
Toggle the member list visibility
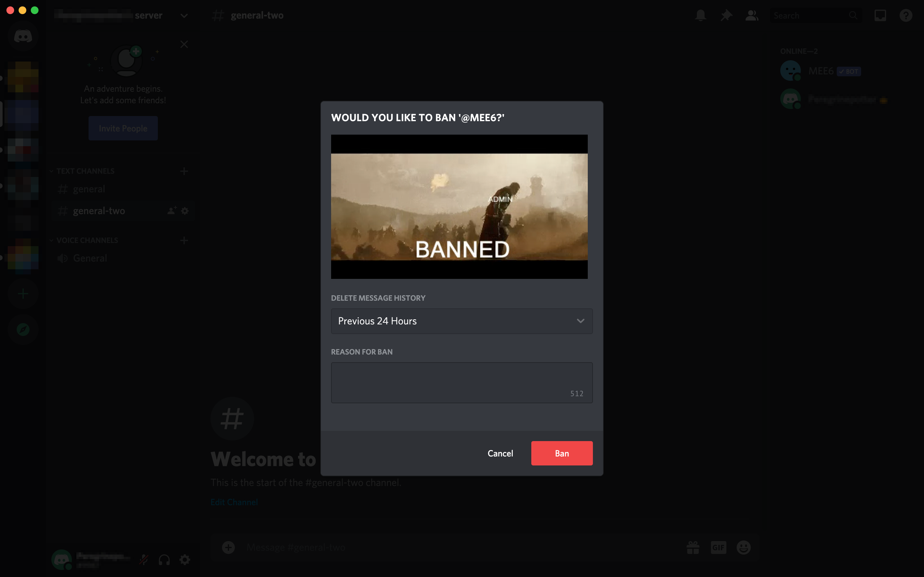click(751, 15)
